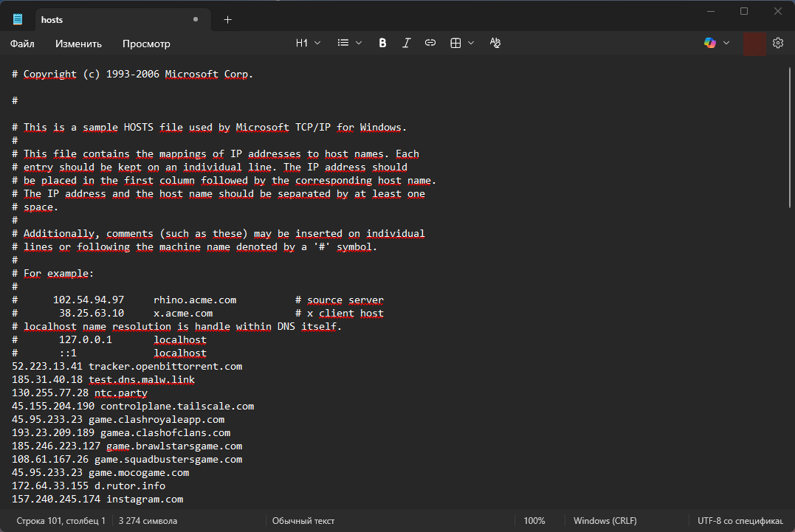Open the Файл menu
The image size is (795, 532).
click(x=22, y=44)
